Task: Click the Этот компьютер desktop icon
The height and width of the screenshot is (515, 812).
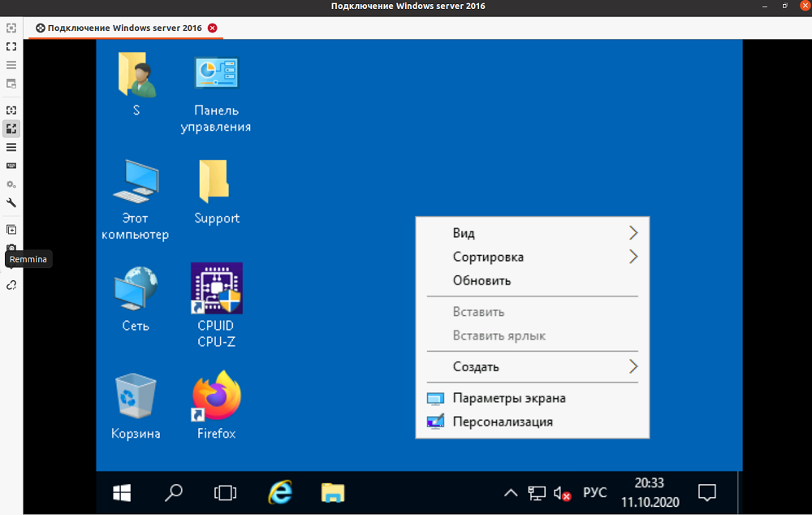Action: 136,182
